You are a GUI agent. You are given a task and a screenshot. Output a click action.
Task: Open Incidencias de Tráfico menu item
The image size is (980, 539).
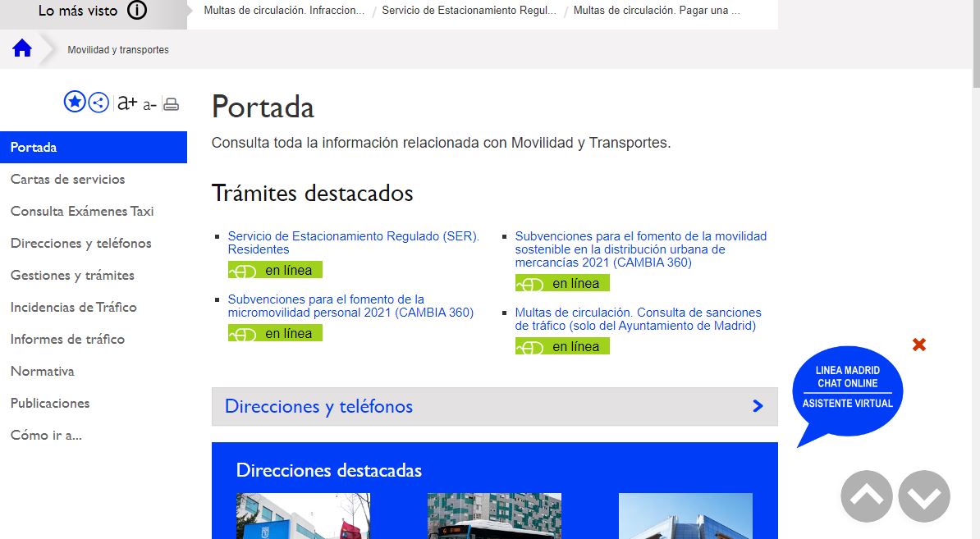point(73,307)
